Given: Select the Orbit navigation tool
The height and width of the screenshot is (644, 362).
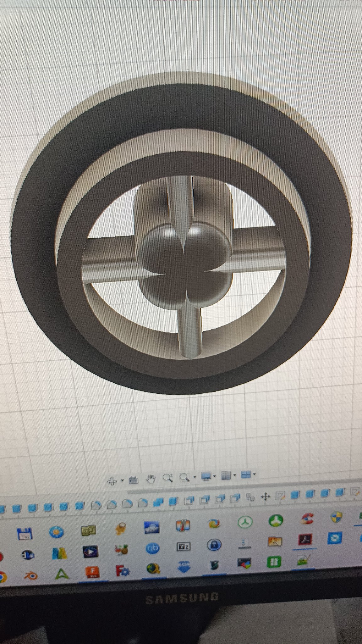Looking at the screenshot, I should pos(112,481).
